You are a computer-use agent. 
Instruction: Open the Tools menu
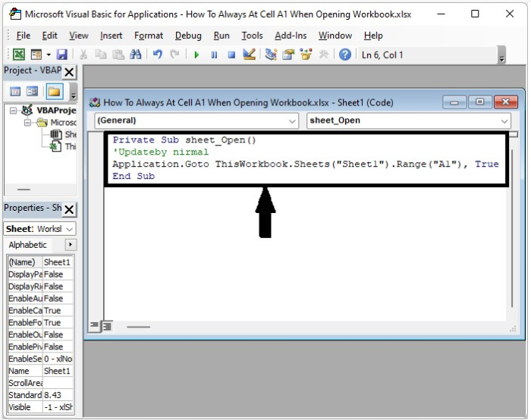coord(252,36)
